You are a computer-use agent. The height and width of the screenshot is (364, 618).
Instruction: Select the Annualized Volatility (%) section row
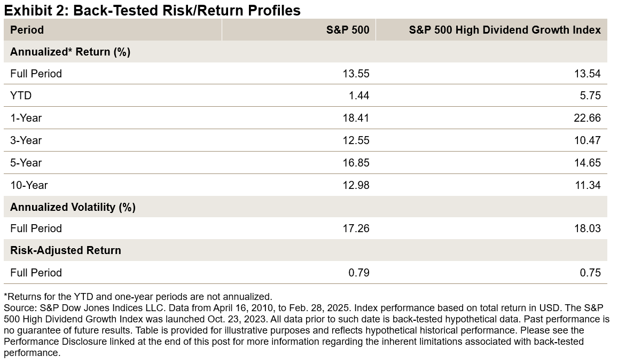pos(73,207)
